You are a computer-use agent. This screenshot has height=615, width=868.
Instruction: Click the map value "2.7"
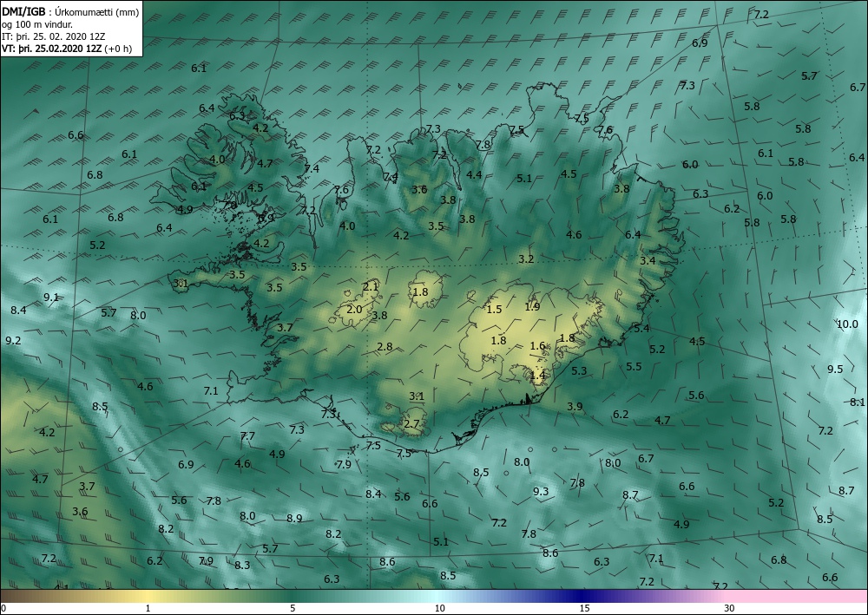click(x=411, y=424)
